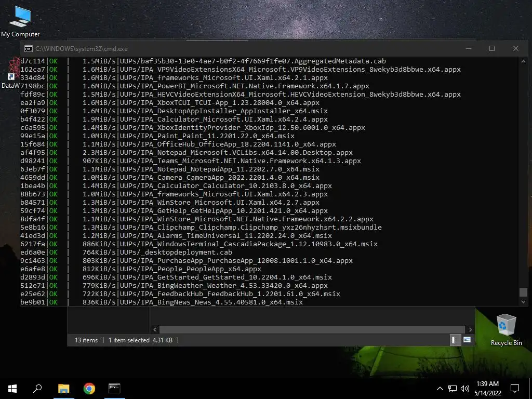Click cmd scrollbar up arrow
532x399 pixels.
523,61
